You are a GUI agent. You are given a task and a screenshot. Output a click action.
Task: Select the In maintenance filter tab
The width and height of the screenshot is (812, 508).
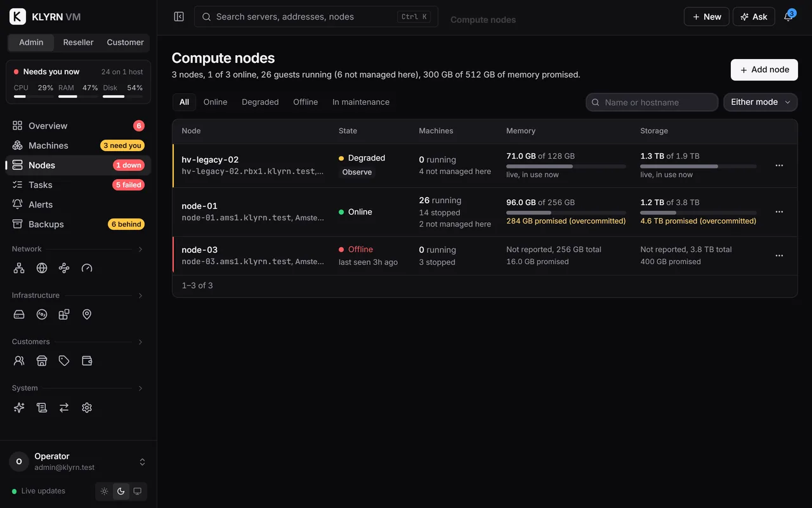tap(361, 102)
